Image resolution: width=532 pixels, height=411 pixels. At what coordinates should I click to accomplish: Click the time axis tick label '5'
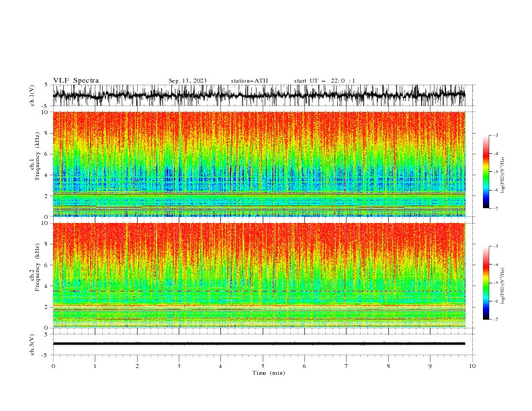click(x=263, y=366)
